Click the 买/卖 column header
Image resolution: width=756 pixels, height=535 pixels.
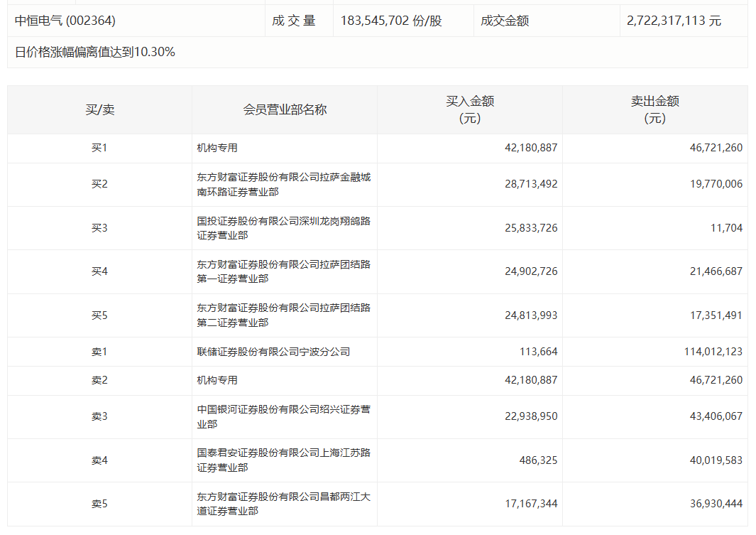(x=99, y=109)
